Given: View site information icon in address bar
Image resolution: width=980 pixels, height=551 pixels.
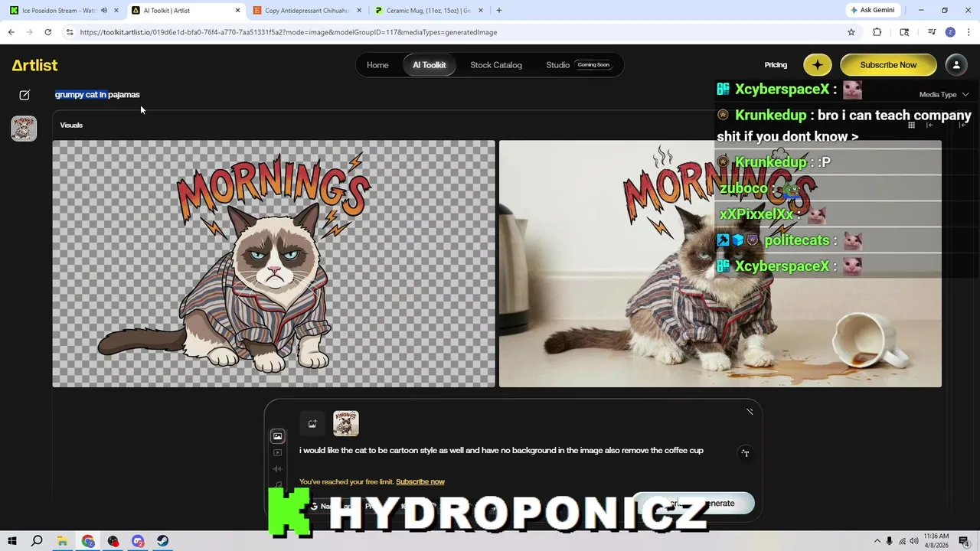Looking at the screenshot, I should coord(70,32).
